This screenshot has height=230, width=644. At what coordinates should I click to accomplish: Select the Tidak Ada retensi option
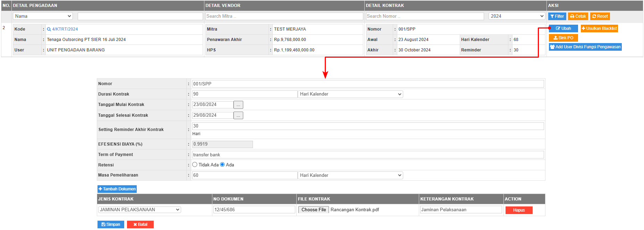point(195,165)
